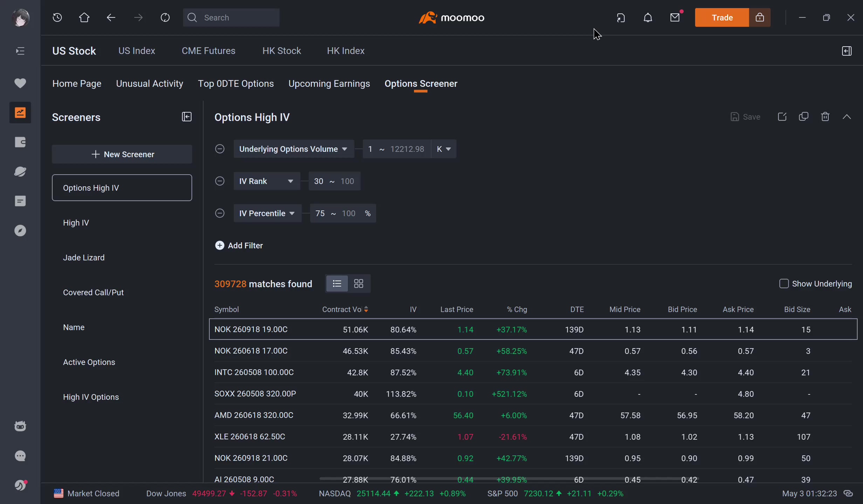Click the Save button

pyautogui.click(x=745, y=117)
